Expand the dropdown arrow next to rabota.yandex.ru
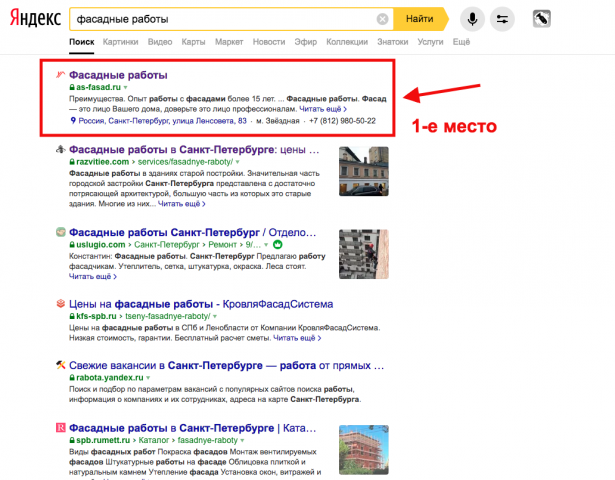The image size is (615, 480). [x=148, y=378]
